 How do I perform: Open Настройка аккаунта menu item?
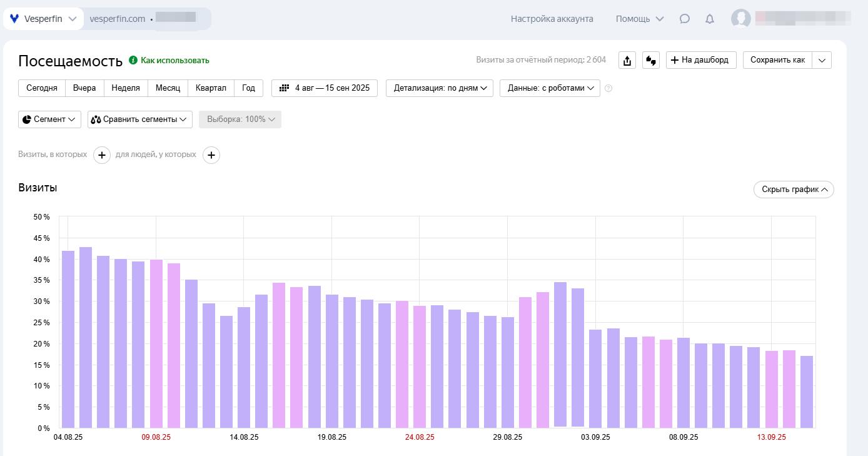pos(552,19)
